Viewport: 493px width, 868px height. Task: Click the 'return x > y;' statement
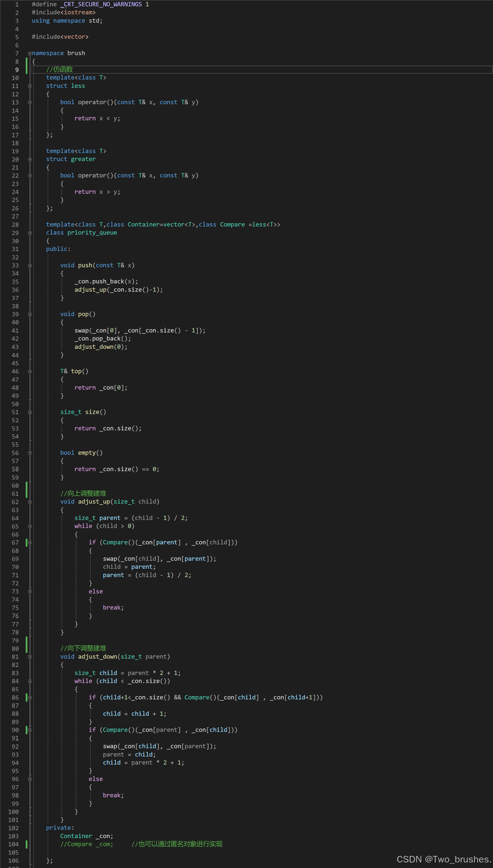click(x=97, y=192)
